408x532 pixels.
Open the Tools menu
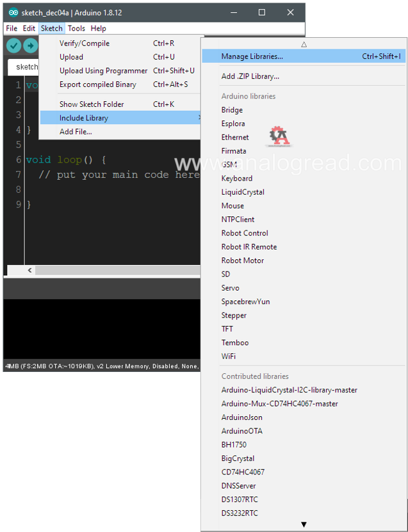(x=76, y=29)
